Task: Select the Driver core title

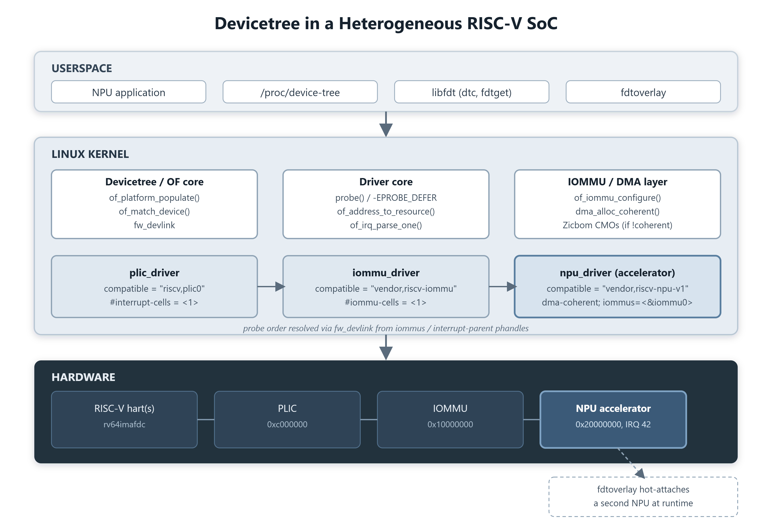Action: [x=386, y=182]
